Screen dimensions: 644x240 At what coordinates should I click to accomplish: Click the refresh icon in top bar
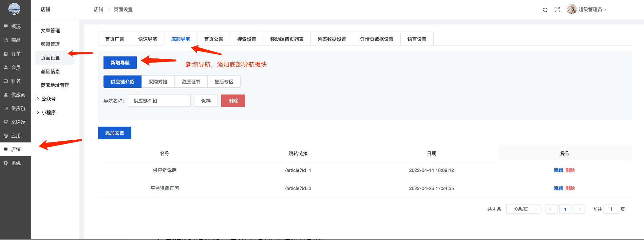pos(545,10)
